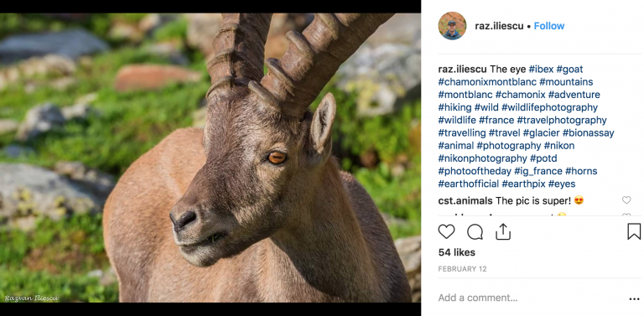
Task: Visit the cst.animals commenter profile
Action: tap(465, 200)
